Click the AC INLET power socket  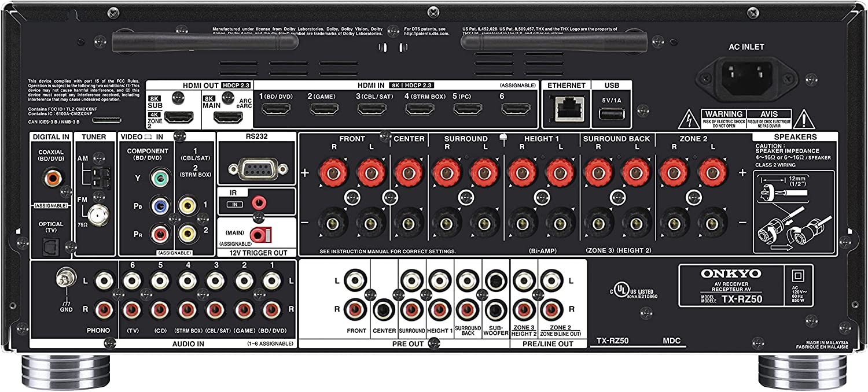tap(746, 77)
